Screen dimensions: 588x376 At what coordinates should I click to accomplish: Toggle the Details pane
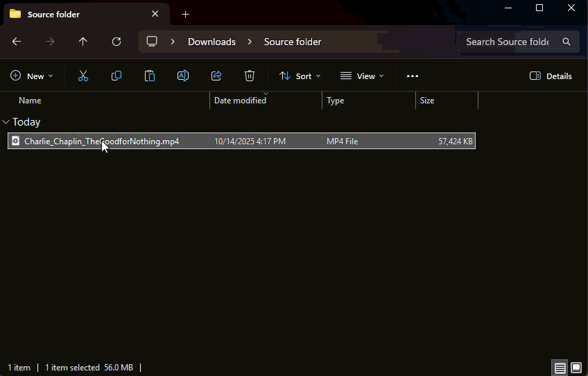click(551, 76)
